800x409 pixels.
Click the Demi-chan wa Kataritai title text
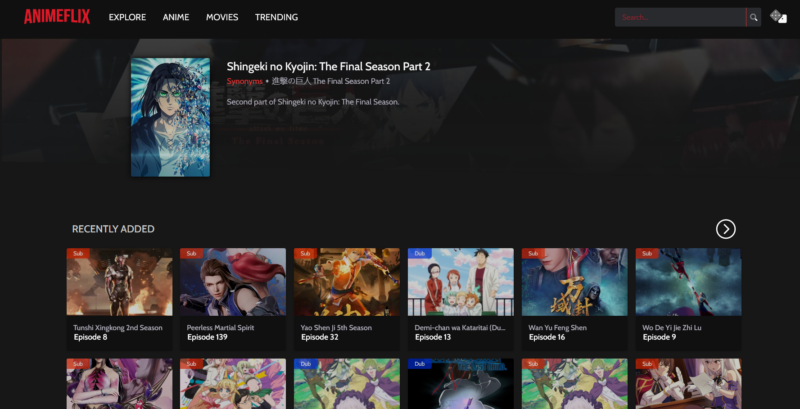pyautogui.click(x=460, y=328)
